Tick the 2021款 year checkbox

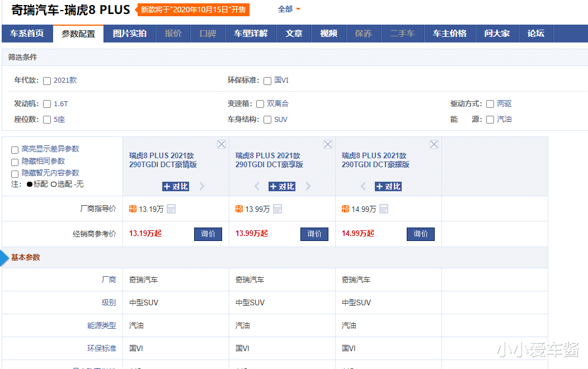(x=47, y=81)
